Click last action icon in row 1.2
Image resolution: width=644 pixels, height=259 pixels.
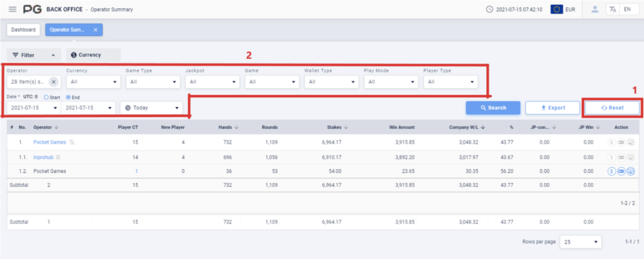[631, 171]
